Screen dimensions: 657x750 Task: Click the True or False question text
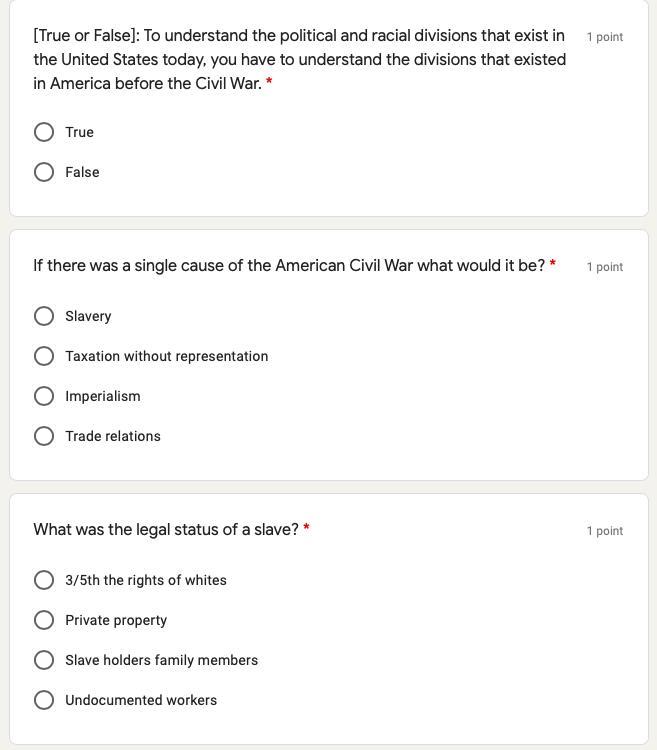point(299,59)
